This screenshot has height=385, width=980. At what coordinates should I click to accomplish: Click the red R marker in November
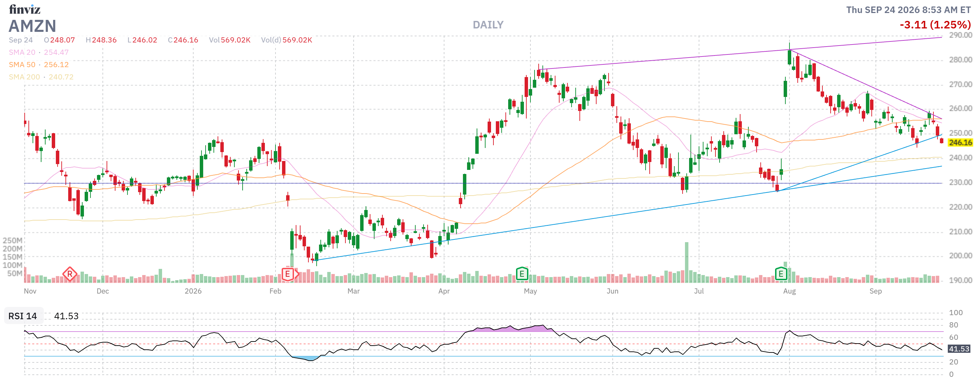pyautogui.click(x=70, y=274)
